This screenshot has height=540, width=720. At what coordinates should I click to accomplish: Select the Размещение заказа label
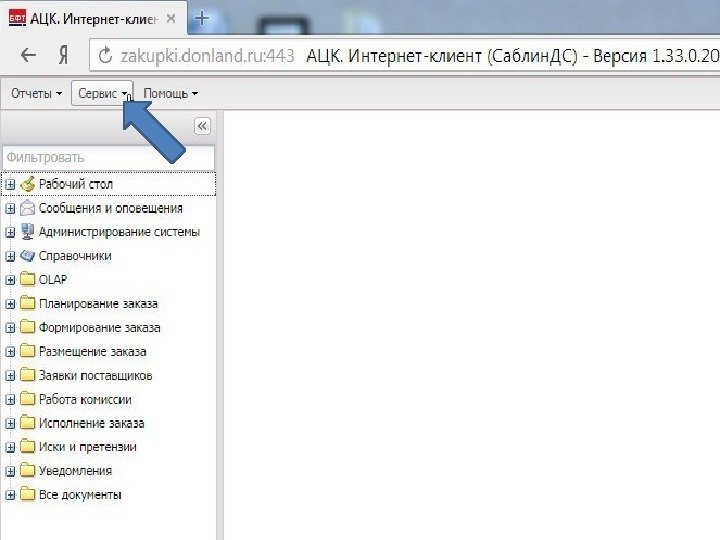[93, 352]
